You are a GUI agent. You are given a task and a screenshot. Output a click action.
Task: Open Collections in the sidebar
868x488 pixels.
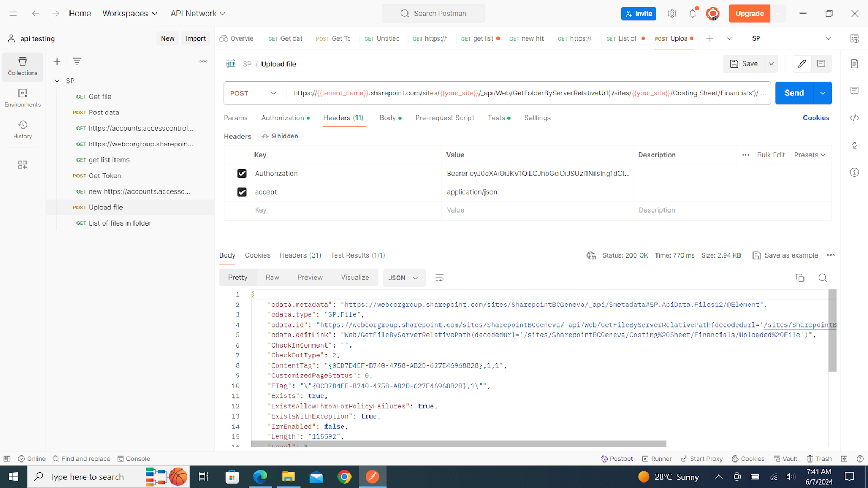(23, 67)
